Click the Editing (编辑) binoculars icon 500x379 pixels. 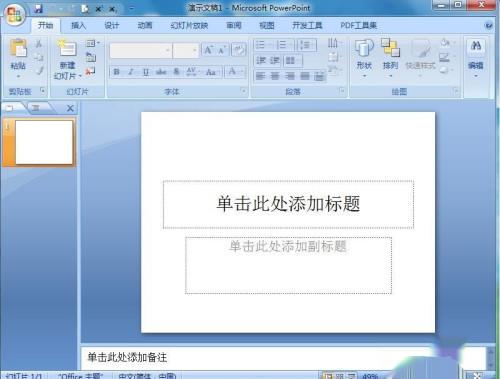point(476,46)
